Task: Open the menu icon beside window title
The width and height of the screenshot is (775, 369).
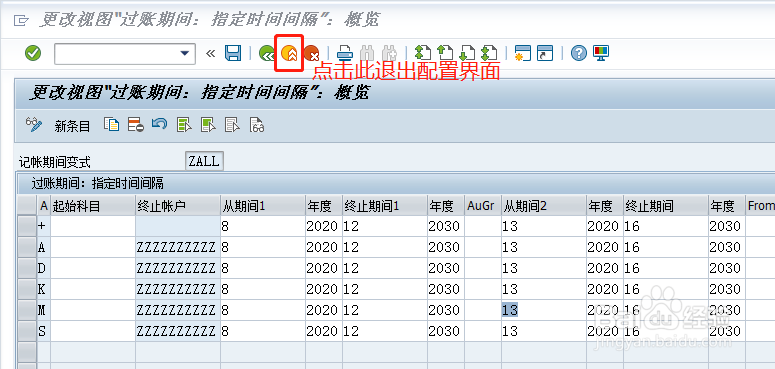Action: [x=21, y=20]
